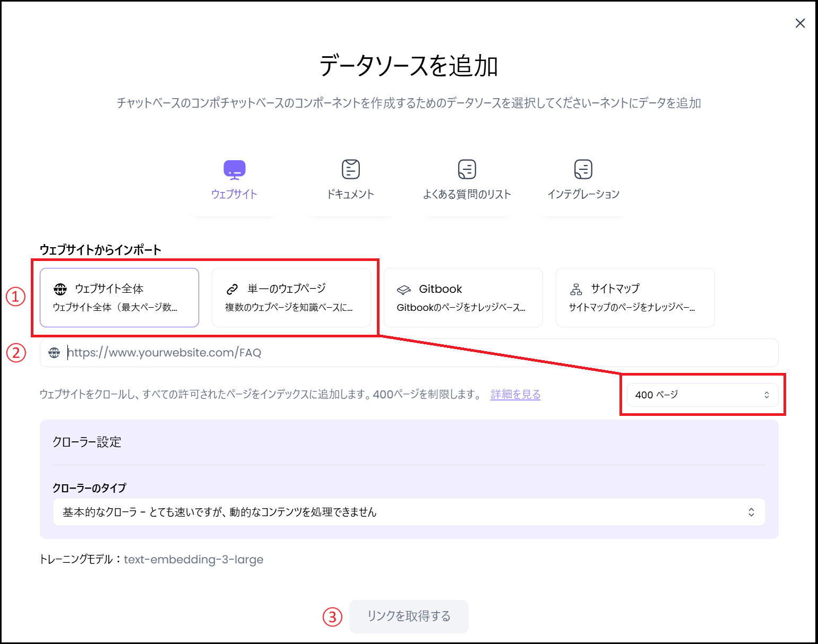Screen dimensions: 818x644
Task: Click the chain-link icon on 単一のウェブページ card
Action: [231, 288]
